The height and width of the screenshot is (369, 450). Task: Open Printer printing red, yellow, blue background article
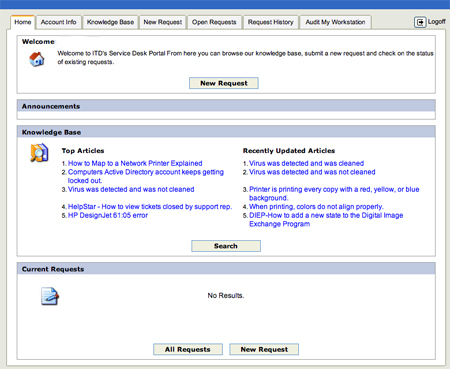tap(334, 194)
